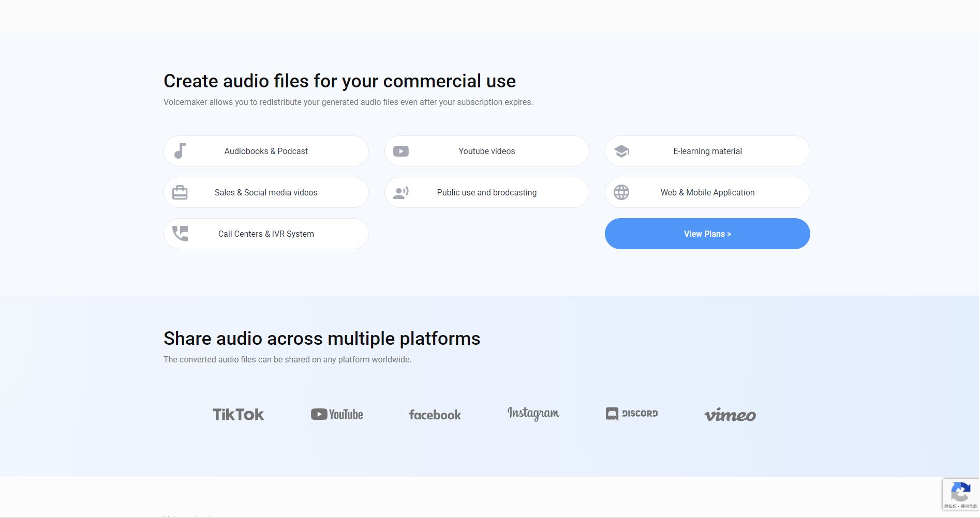Click the facebook logo

click(435, 415)
